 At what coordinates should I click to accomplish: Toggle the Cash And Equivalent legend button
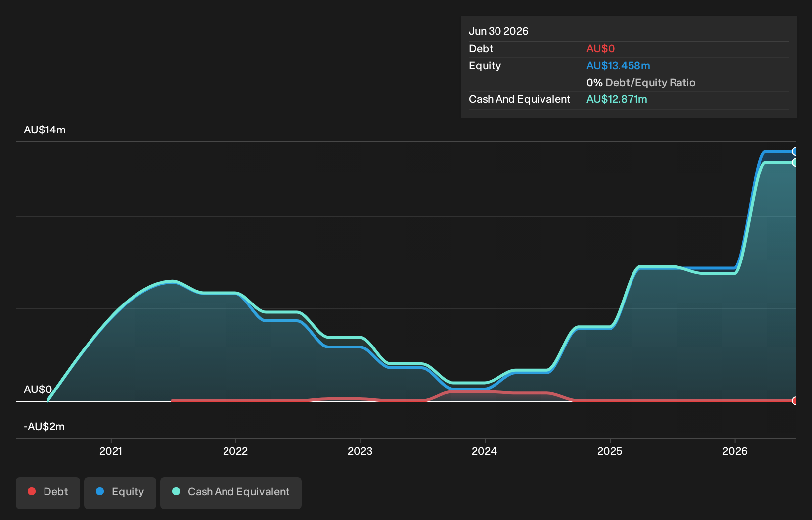[231, 493]
